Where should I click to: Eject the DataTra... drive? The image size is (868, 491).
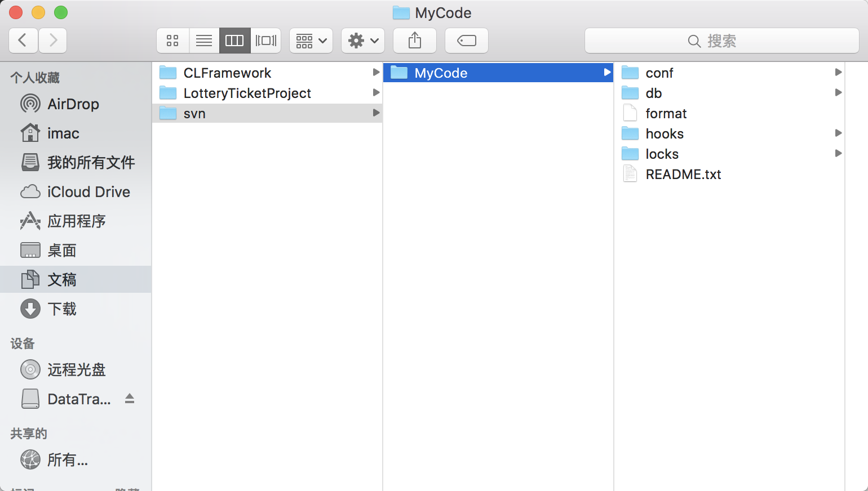click(x=130, y=399)
